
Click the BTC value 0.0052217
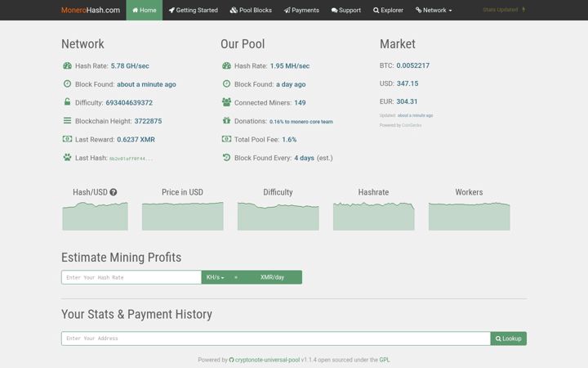(x=413, y=65)
